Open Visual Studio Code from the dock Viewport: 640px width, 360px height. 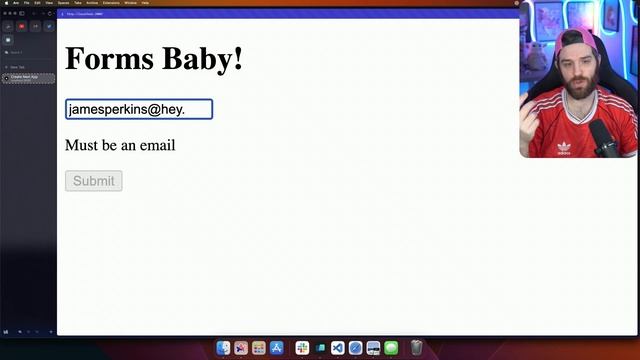pyautogui.click(x=338, y=348)
